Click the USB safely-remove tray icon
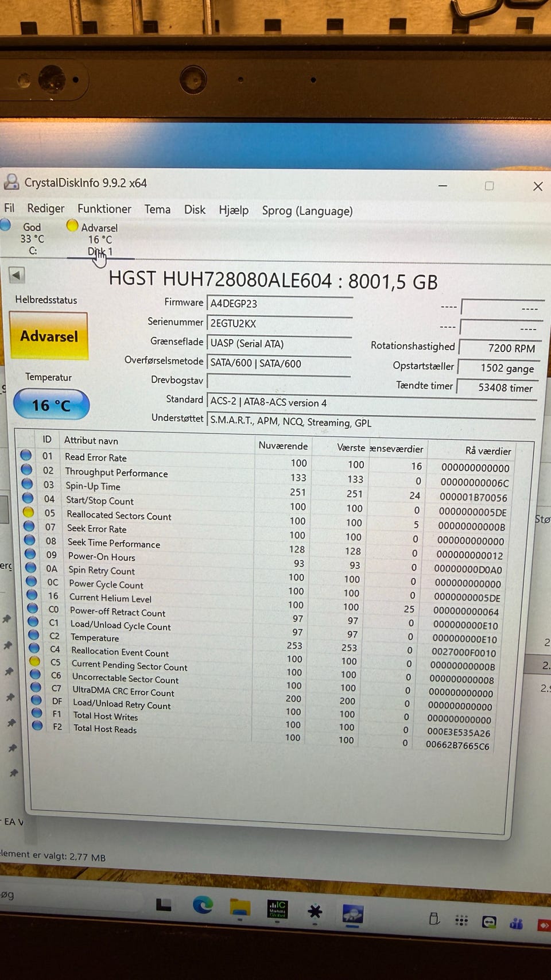The width and height of the screenshot is (551, 980). pyautogui.click(x=434, y=919)
